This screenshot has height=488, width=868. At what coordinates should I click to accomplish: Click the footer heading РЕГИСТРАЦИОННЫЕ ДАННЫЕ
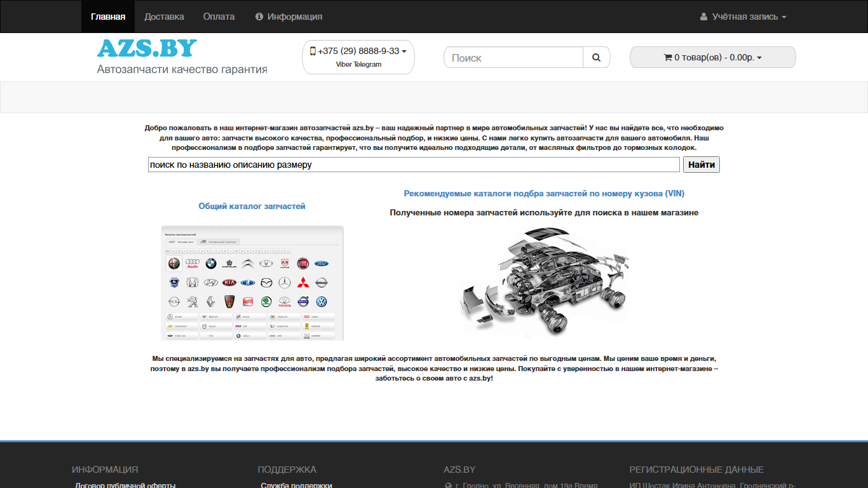point(696,470)
